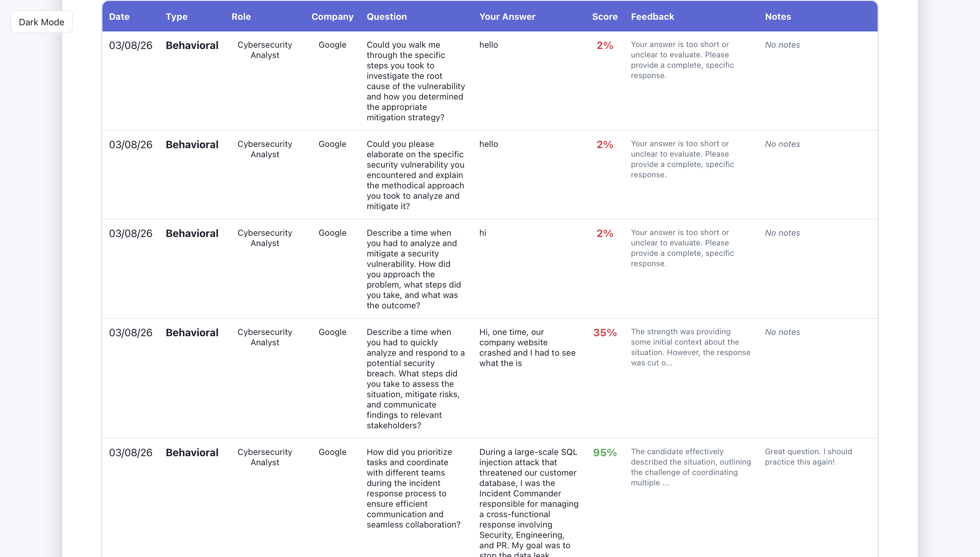Select the 35% score value
The width and height of the screenshot is (980, 557).
click(604, 332)
